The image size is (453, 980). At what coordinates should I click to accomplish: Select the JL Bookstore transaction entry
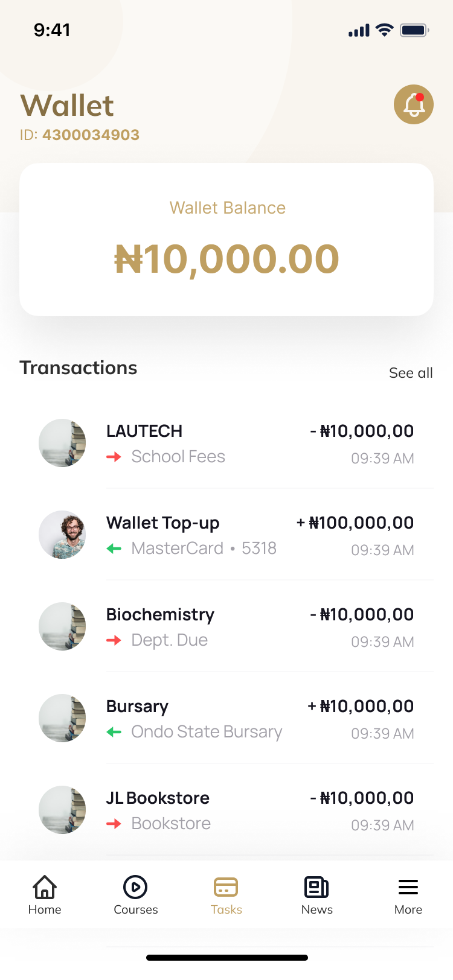pos(158,798)
